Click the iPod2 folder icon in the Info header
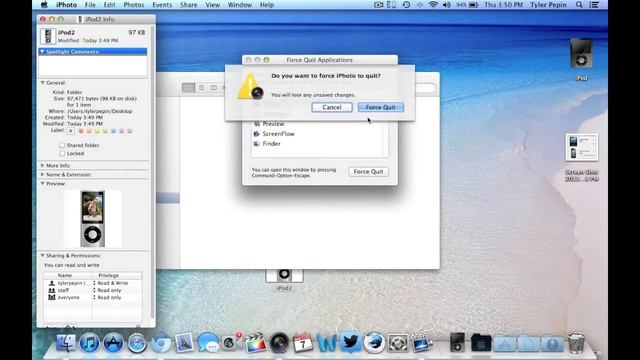The image size is (640, 360). click(48, 36)
